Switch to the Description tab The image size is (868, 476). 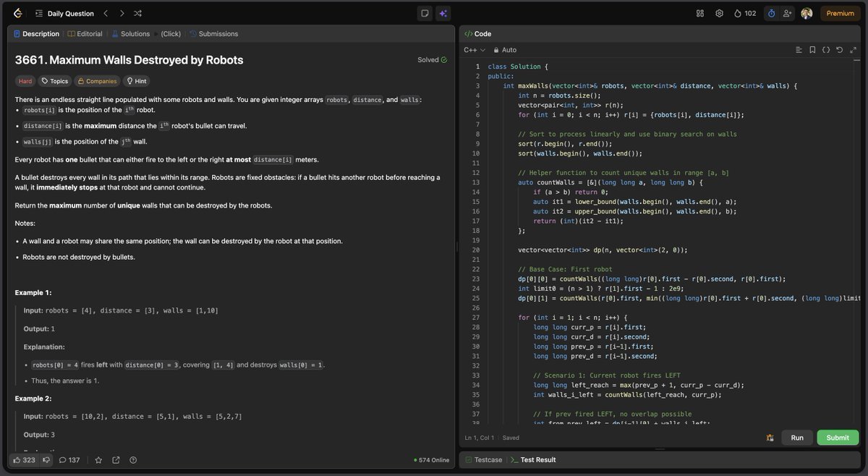[36, 34]
